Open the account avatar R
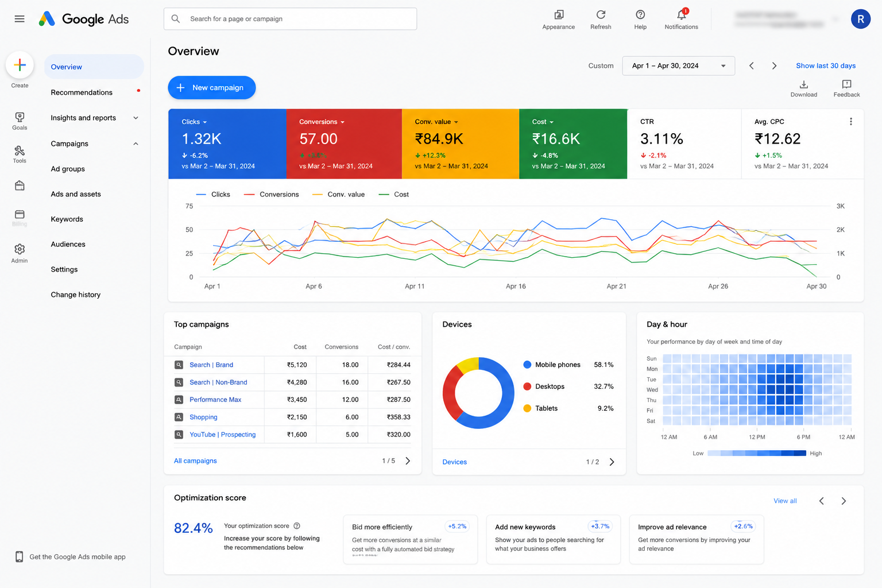 click(x=860, y=19)
